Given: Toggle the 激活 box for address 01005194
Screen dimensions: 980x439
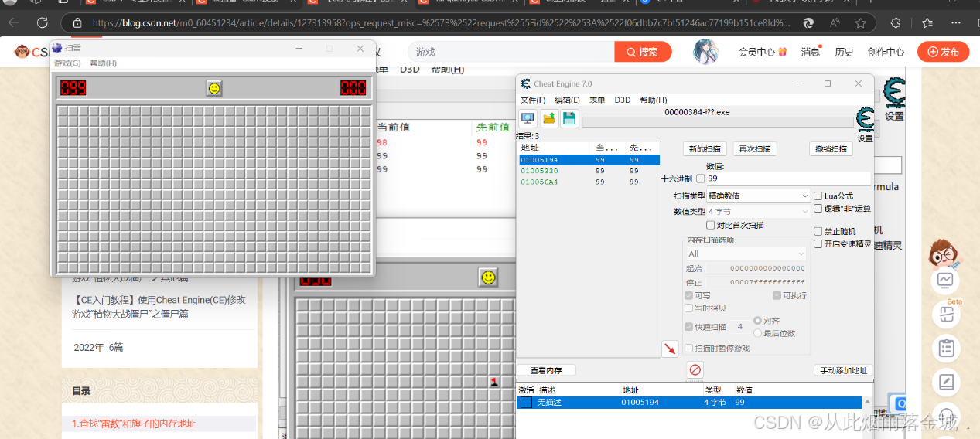Looking at the screenshot, I should (x=526, y=403).
